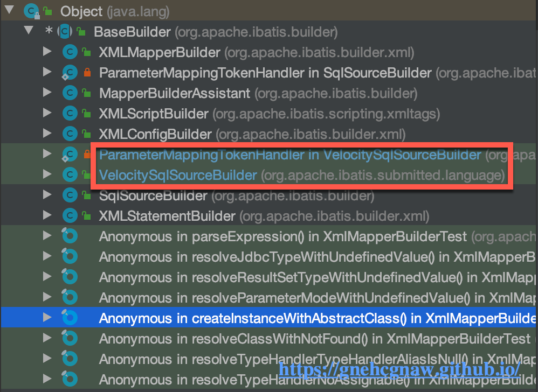Click the abstract BaseBuilder class icon
The image size is (538, 392).
[x=65, y=32]
